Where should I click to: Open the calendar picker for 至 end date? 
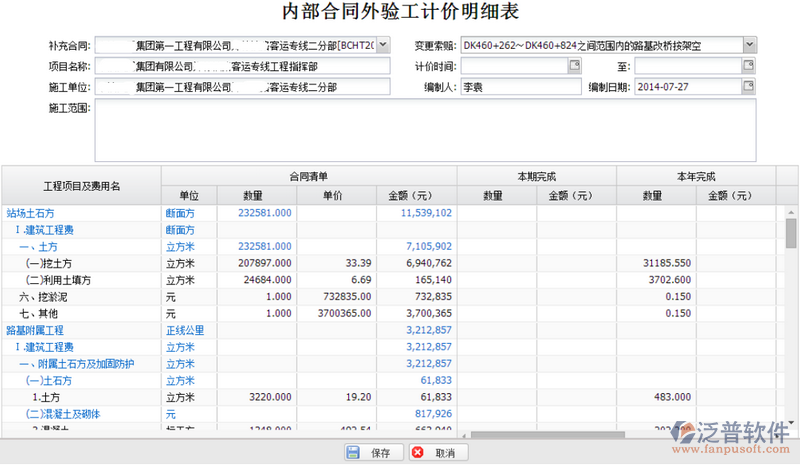[x=748, y=66]
